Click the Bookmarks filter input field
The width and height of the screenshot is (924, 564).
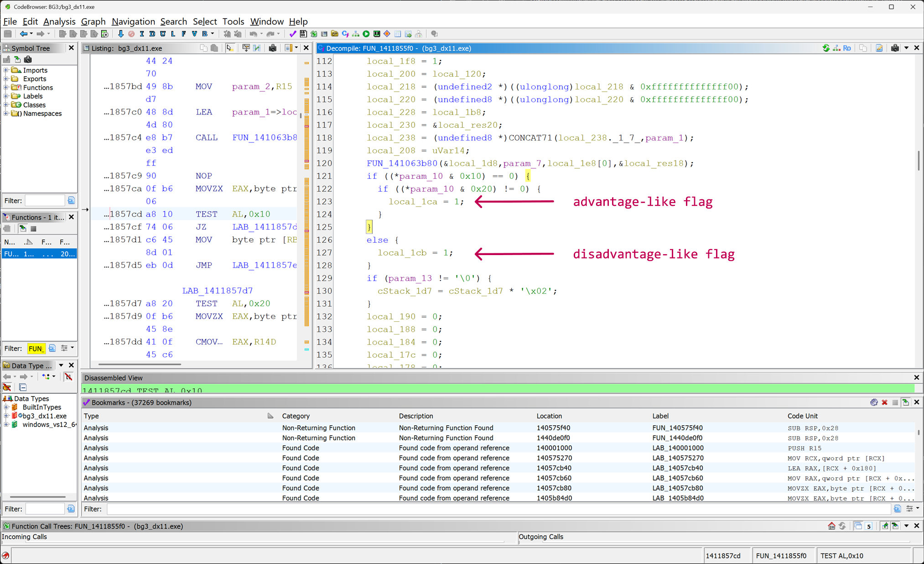tap(498, 509)
